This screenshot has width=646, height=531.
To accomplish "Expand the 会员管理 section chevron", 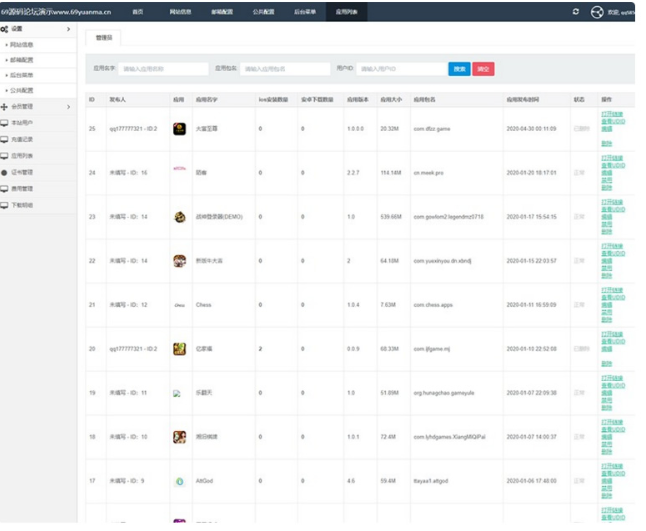I will pyautogui.click(x=68, y=106).
